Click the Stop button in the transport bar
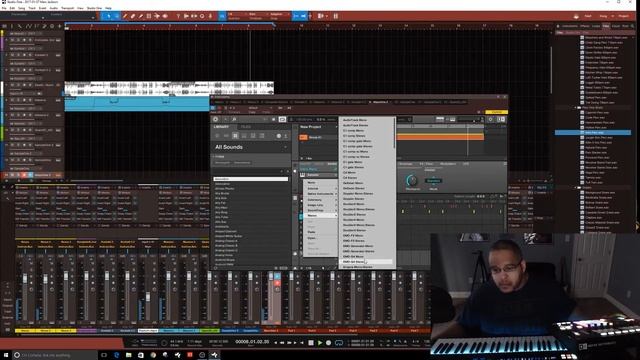The image size is (640, 360). (x=311, y=343)
